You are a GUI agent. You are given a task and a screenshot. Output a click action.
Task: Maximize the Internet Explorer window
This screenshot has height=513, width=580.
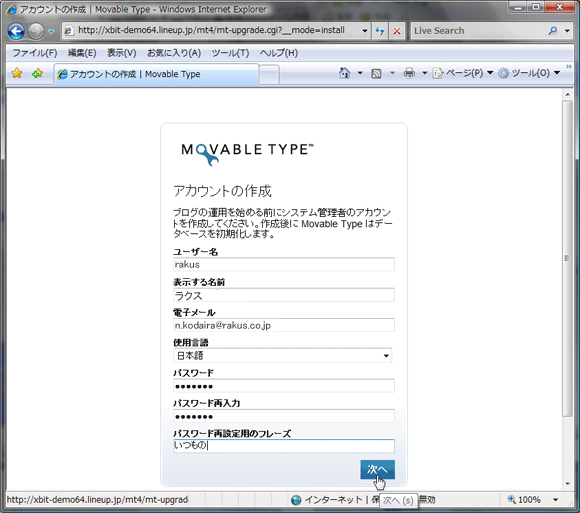[536, 7]
